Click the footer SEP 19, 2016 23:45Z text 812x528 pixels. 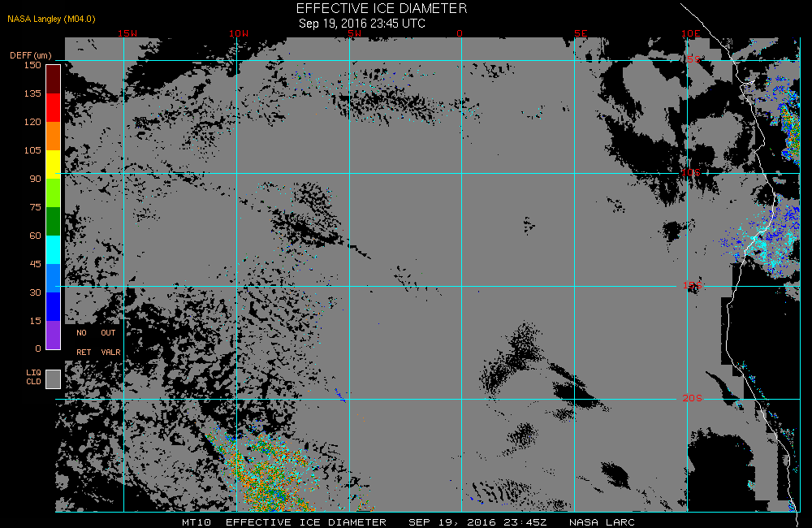point(477,522)
